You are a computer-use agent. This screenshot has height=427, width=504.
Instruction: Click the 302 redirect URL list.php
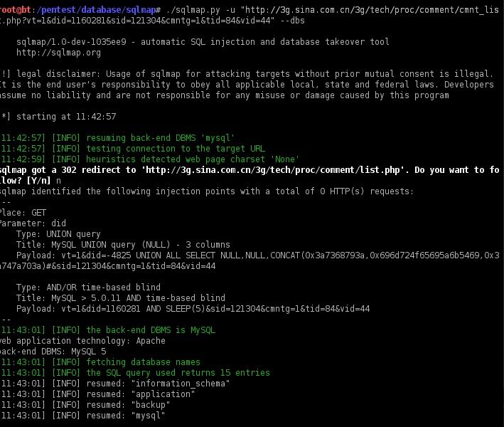(273, 170)
